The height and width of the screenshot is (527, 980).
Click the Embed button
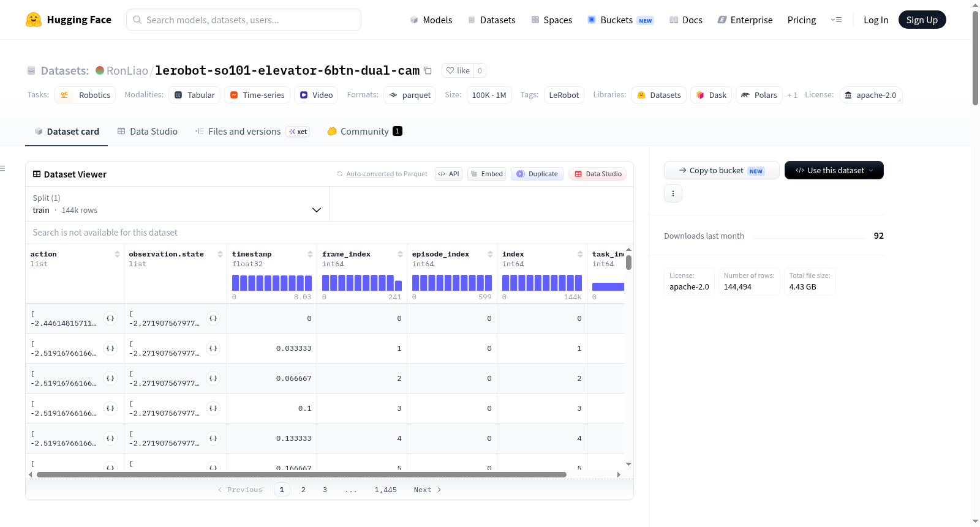(486, 174)
